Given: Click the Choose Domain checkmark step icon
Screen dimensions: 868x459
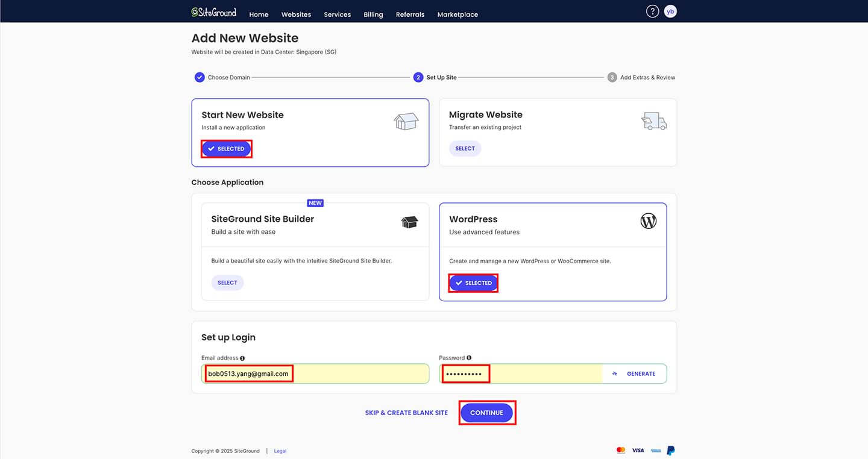Looking at the screenshot, I should coord(200,77).
